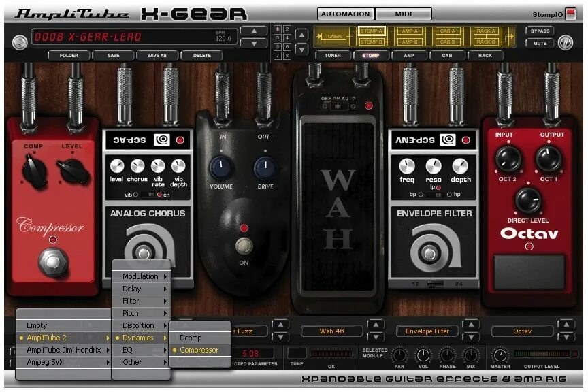Click the SAVE AS button
The width and height of the screenshot is (588, 392).
157,56
